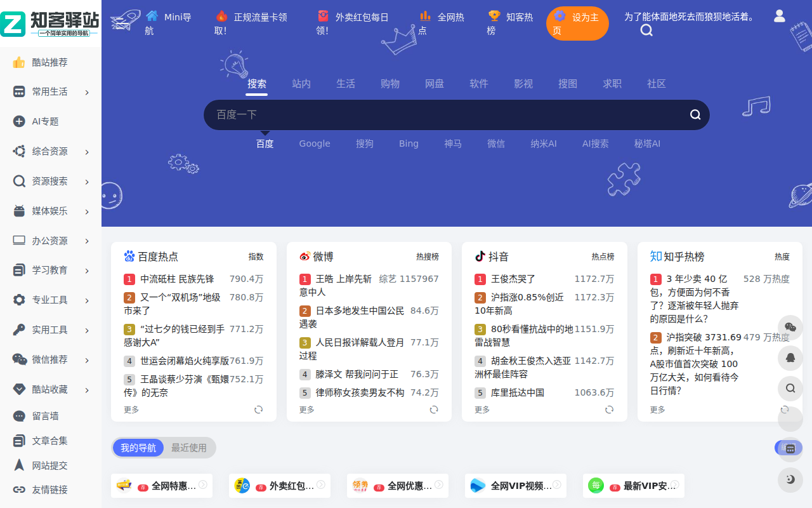The image size is (812, 508).
Task: Switch to the 生活 search tab
Action: tap(346, 84)
